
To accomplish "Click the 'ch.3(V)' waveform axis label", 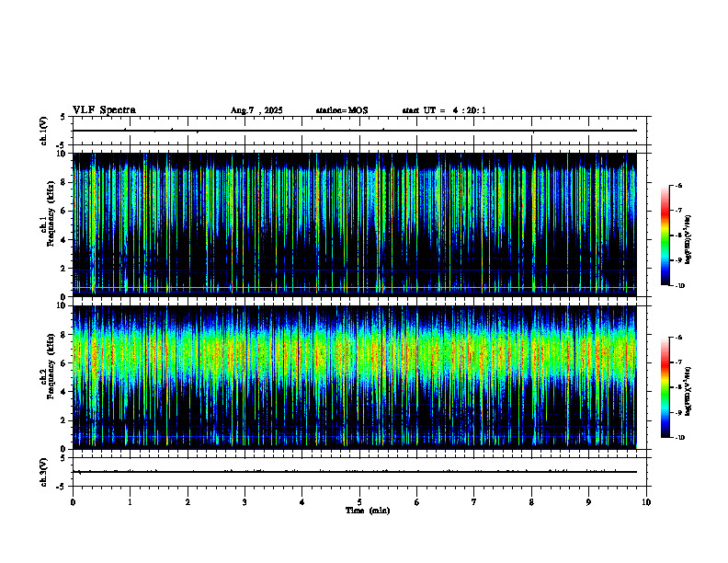I will [x=43, y=473].
